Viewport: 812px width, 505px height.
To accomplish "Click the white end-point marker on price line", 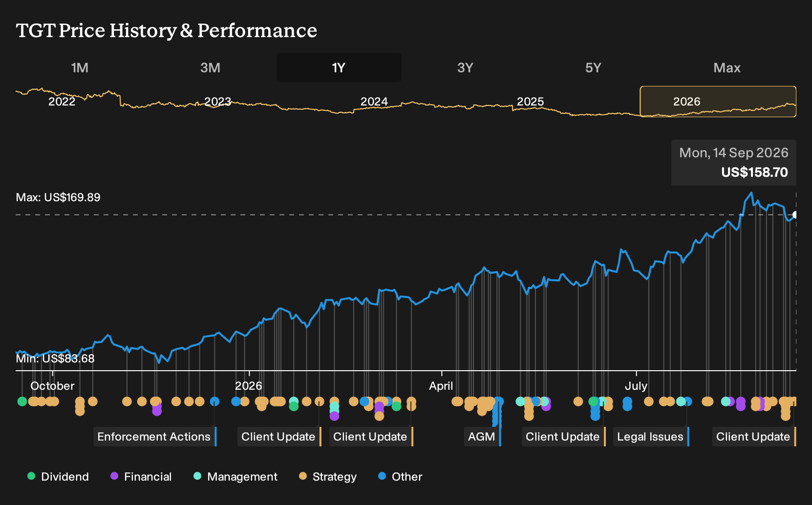I will pos(795,215).
